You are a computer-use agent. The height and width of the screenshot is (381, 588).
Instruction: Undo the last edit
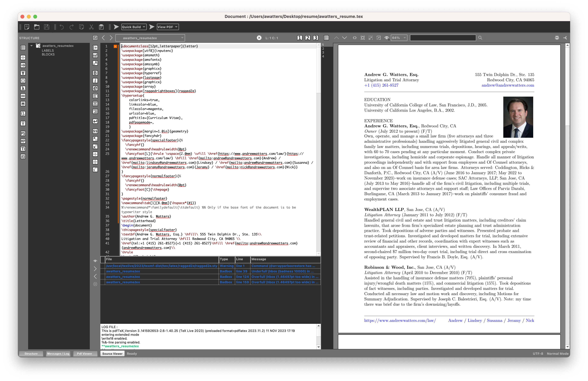[62, 27]
